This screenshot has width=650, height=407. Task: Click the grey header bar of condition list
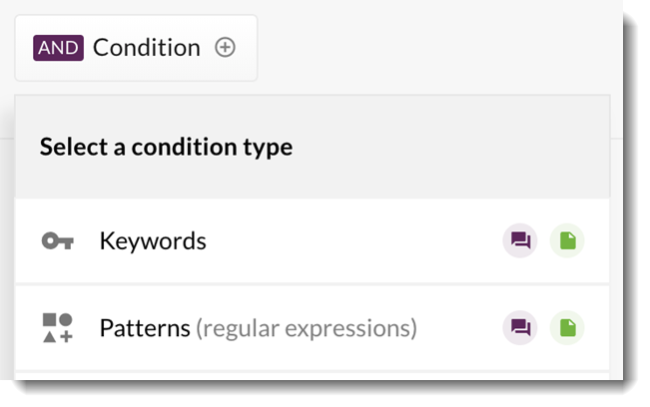point(450,148)
